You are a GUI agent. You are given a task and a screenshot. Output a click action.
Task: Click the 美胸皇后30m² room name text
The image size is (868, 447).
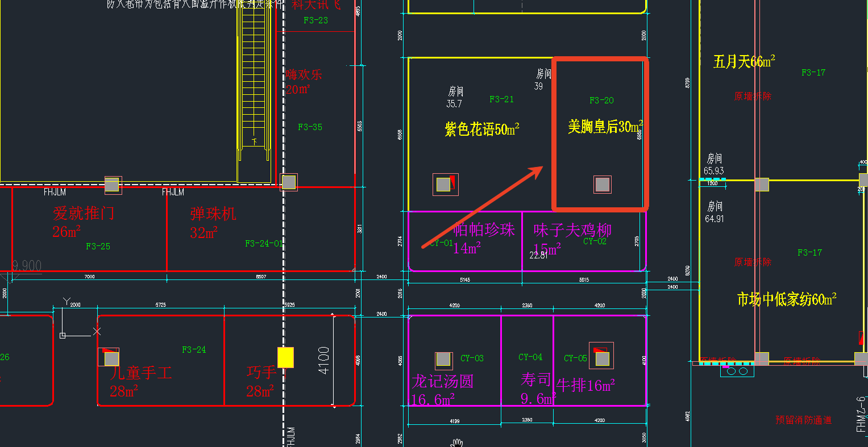point(605,126)
